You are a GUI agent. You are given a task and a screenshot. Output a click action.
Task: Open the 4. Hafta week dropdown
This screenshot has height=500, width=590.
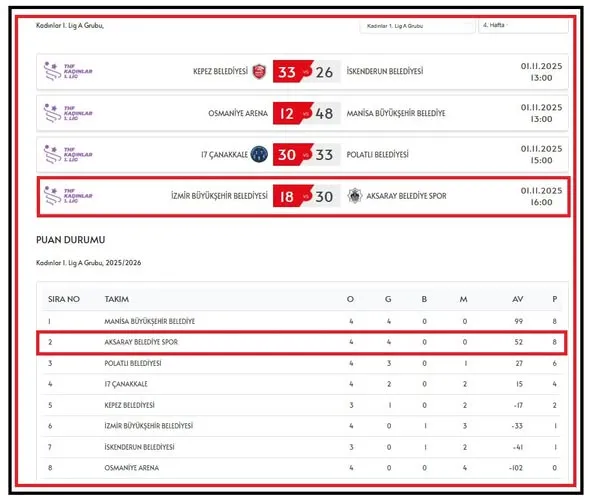pos(523,26)
